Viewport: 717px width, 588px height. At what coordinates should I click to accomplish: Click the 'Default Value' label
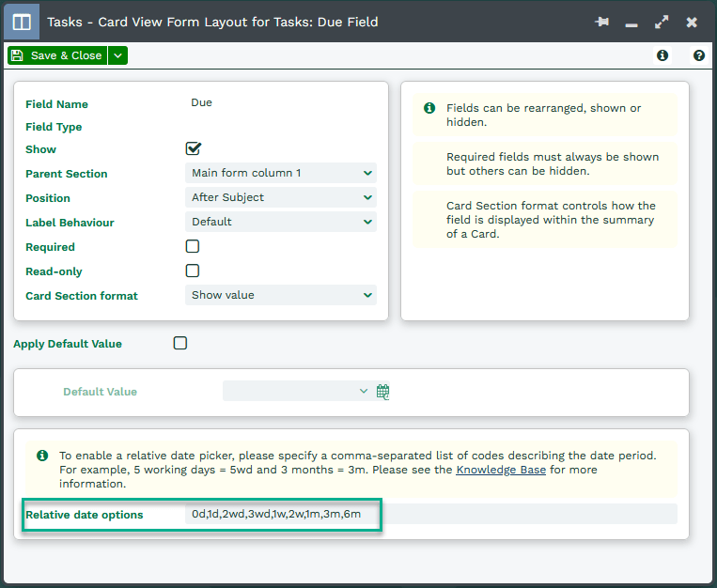point(100,392)
